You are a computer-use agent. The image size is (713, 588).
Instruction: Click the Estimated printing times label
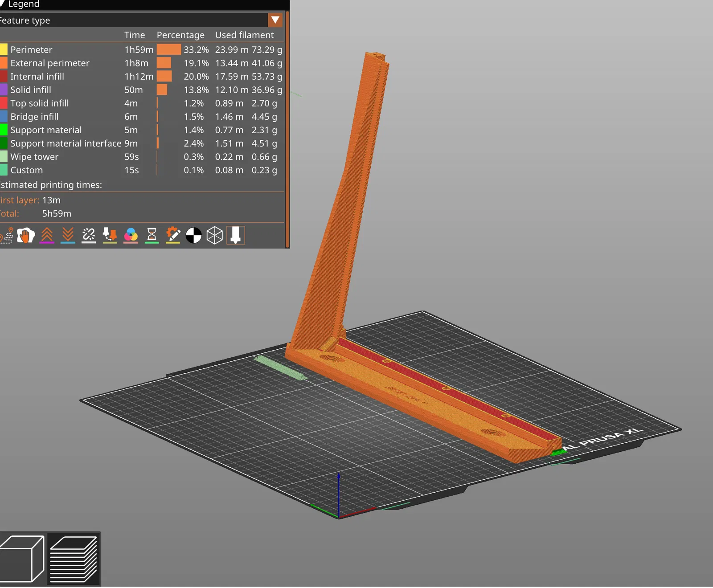(51, 184)
